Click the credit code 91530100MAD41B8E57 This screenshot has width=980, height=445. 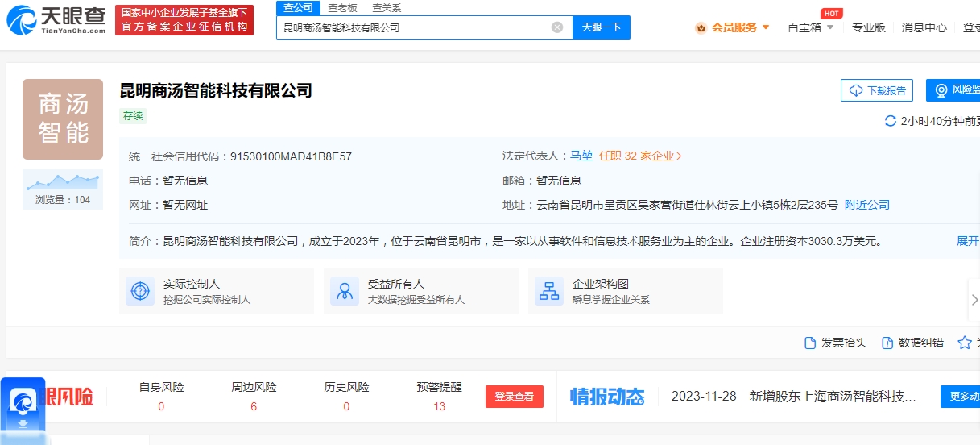click(x=292, y=156)
